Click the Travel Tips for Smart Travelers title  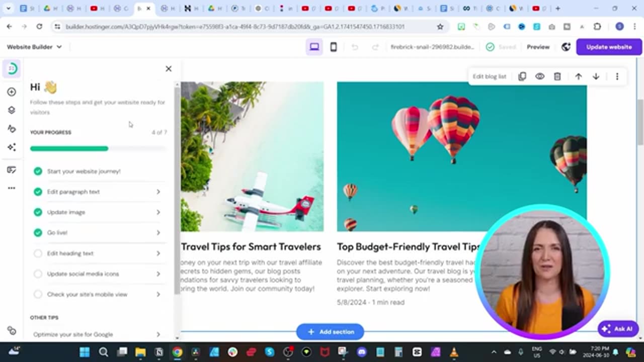(x=251, y=247)
